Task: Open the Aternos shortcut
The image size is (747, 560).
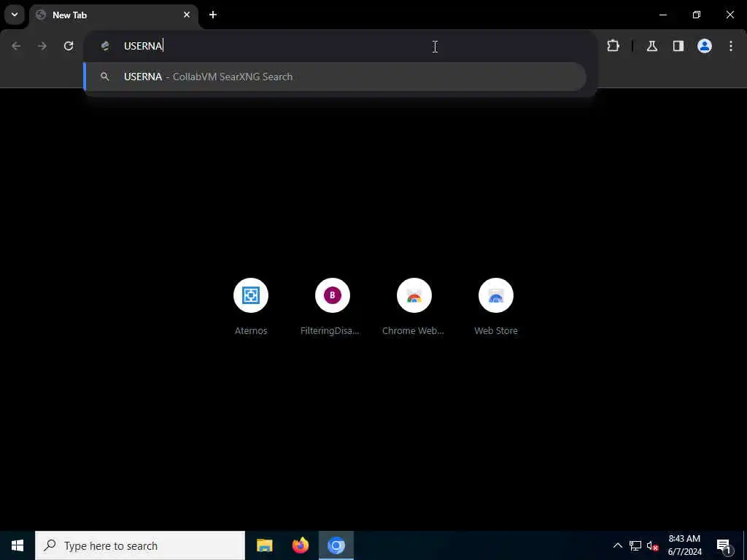Action: pos(251,307)
